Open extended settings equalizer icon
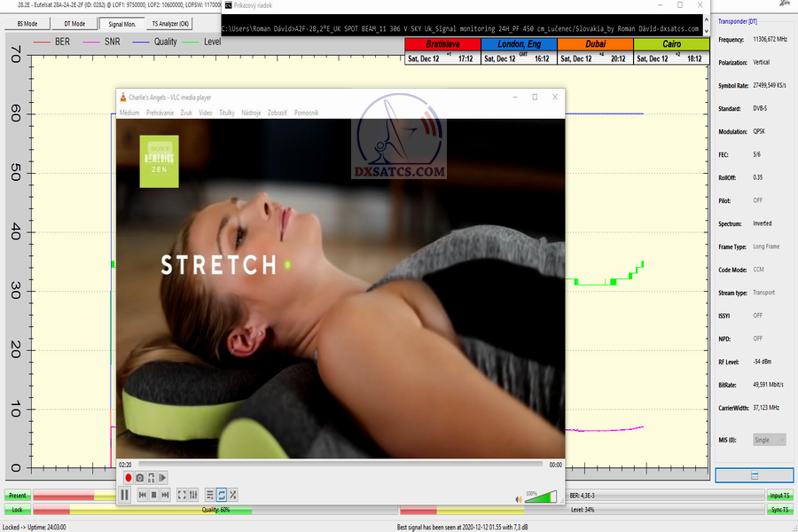 point(193,495)
